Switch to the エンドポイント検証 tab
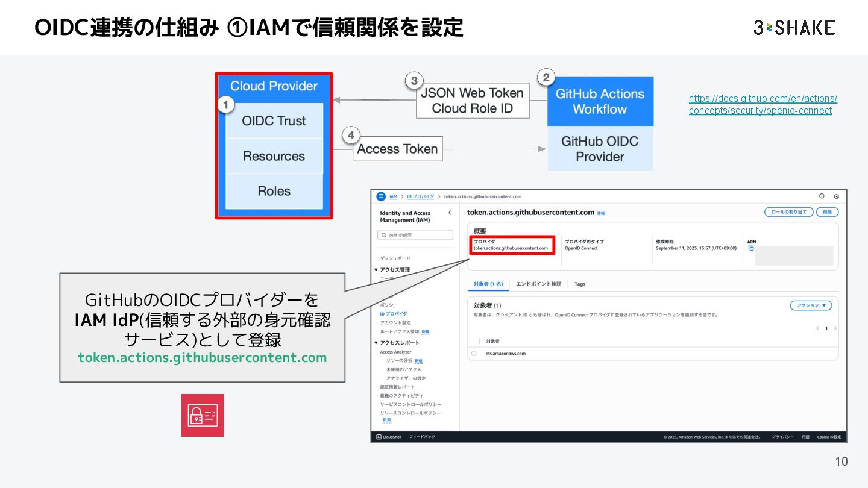868x488 pixels. tap(538, 284)
